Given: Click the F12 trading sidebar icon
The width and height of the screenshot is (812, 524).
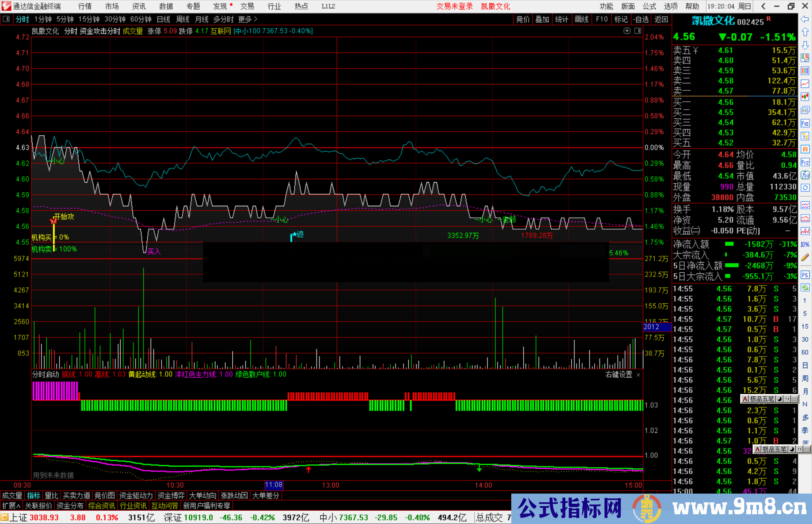Looking at the screenshot, I should click(x=805, y=162).
